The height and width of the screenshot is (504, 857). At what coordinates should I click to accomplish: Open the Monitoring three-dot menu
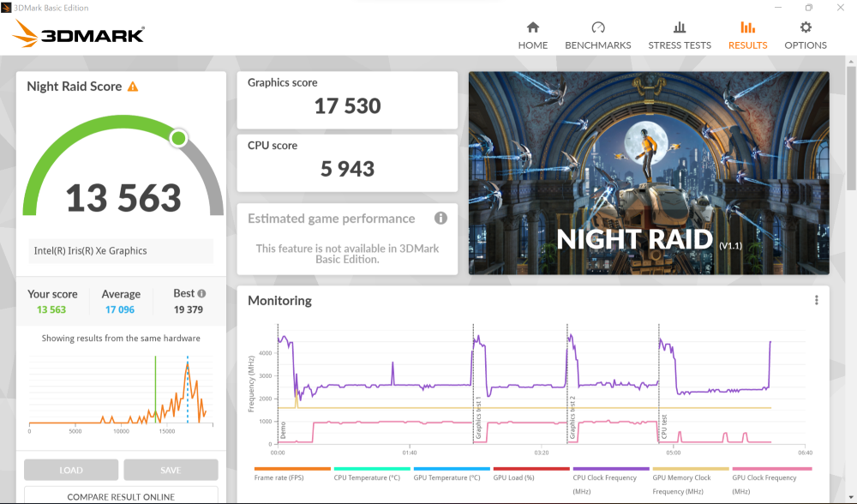point(817,300)
